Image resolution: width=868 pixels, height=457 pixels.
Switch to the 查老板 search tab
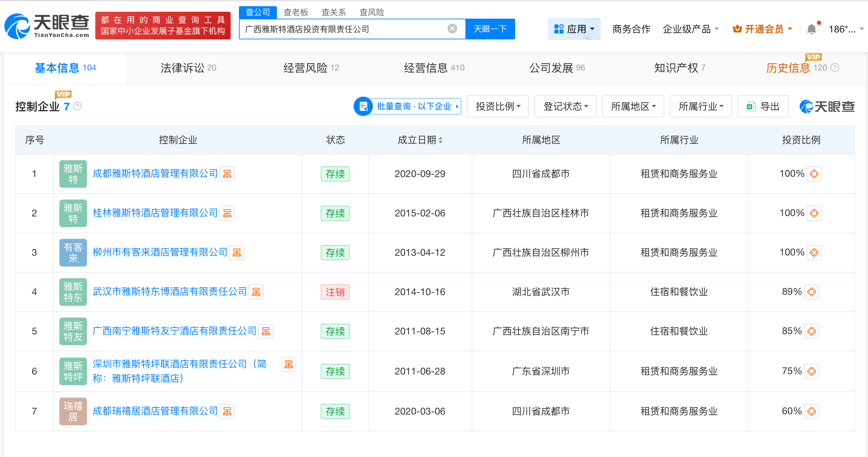click(296, 12)
